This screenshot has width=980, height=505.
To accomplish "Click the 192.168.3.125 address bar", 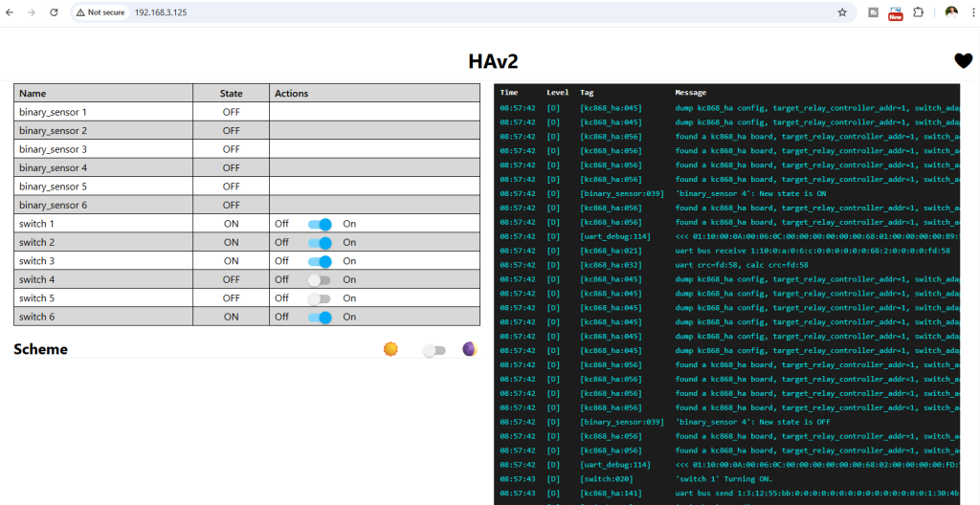I will click(383, 12).
